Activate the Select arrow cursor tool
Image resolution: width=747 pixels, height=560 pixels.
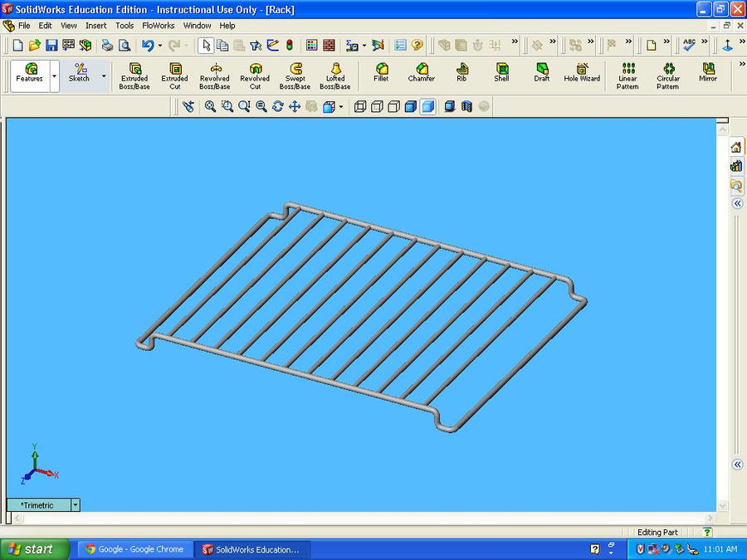coord(206,46)
